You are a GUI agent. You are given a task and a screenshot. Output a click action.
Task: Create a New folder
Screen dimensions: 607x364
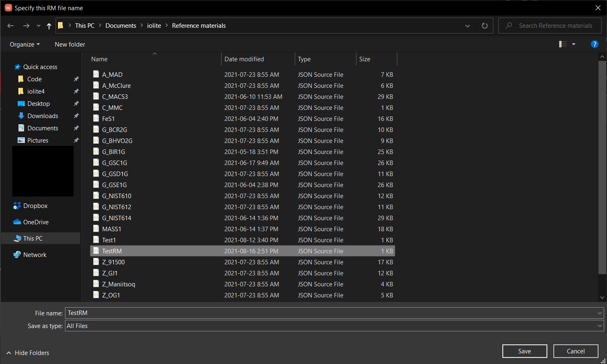pos(70,44)
